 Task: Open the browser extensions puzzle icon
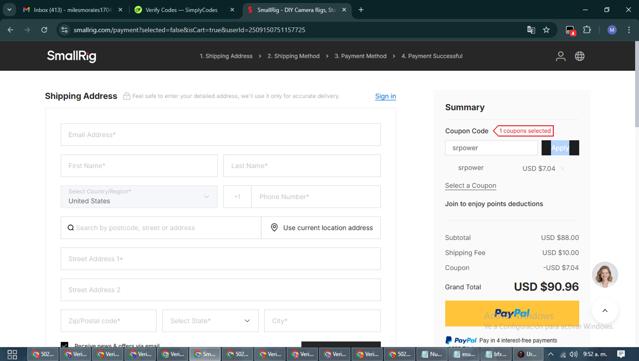pyautogui.click(x=587, y=30)
